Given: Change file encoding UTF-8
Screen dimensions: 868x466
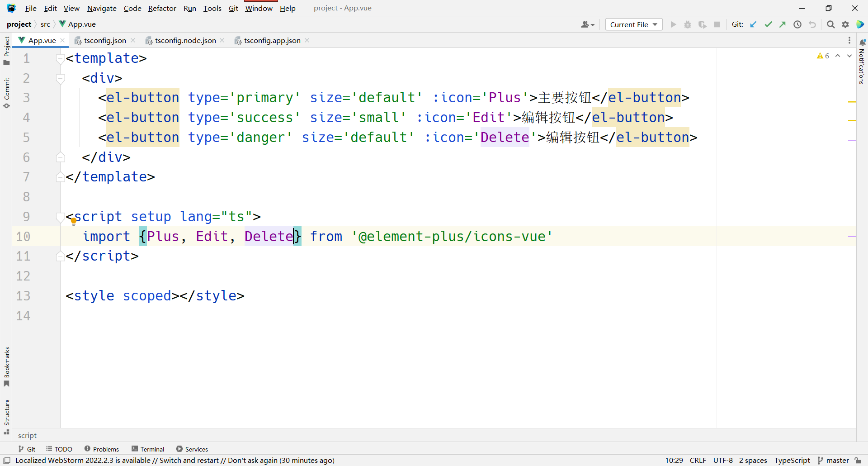Looking at the screenshot, I should [x=723, y=460].
